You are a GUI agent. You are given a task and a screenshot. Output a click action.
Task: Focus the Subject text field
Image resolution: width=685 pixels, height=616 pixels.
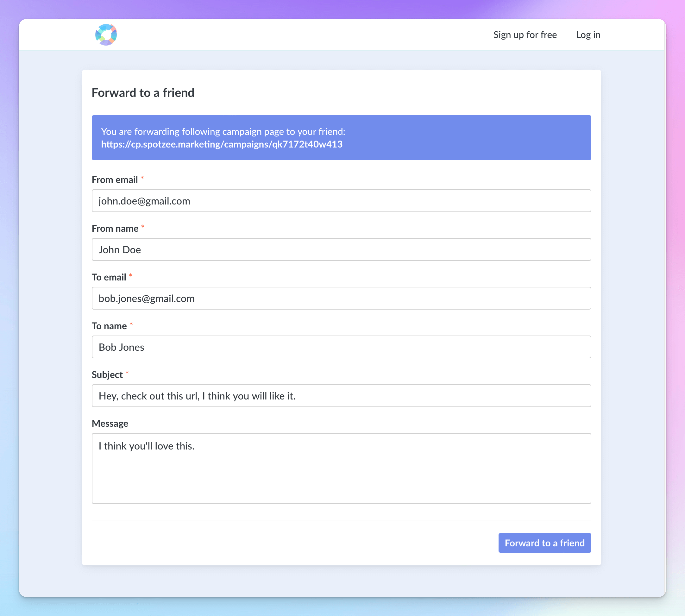pyautogui.click(x=341, y=396)
